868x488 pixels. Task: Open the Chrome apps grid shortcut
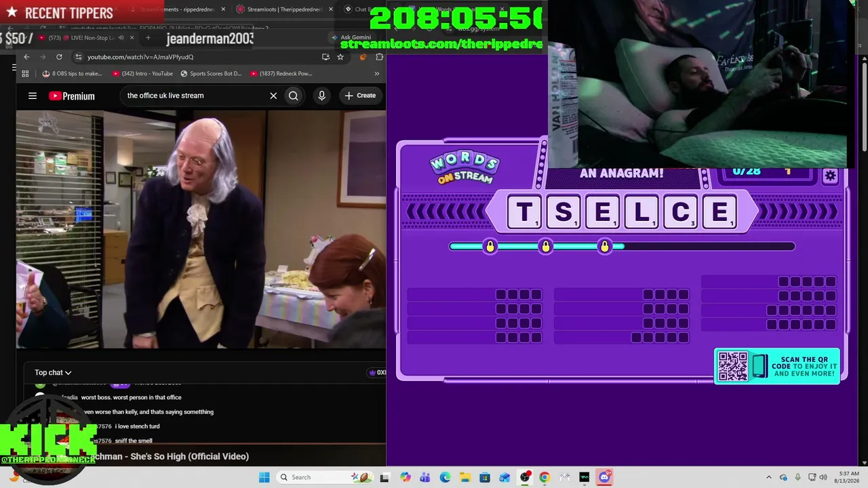(x=25, y=74)
